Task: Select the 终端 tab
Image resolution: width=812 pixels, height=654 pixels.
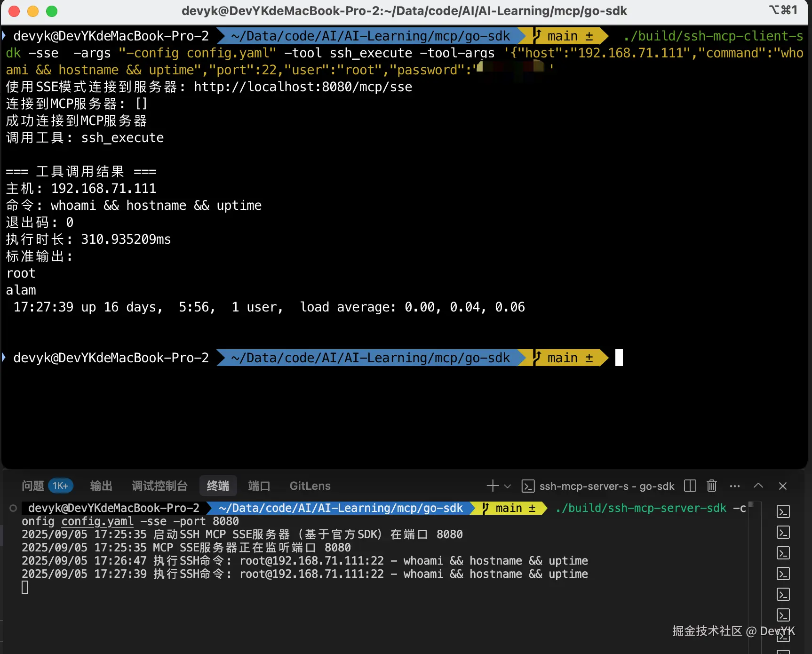Action: [218, 486]
